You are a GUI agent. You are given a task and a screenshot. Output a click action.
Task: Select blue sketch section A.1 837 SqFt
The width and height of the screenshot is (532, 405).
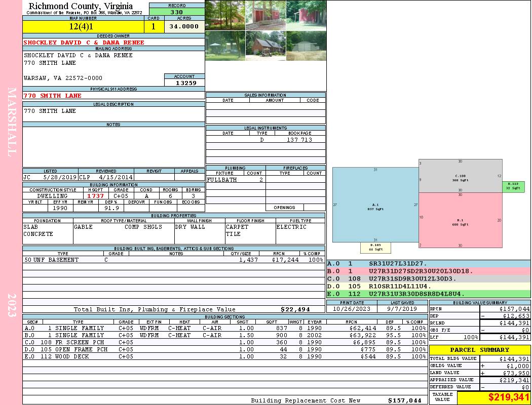tap(375, 205)
